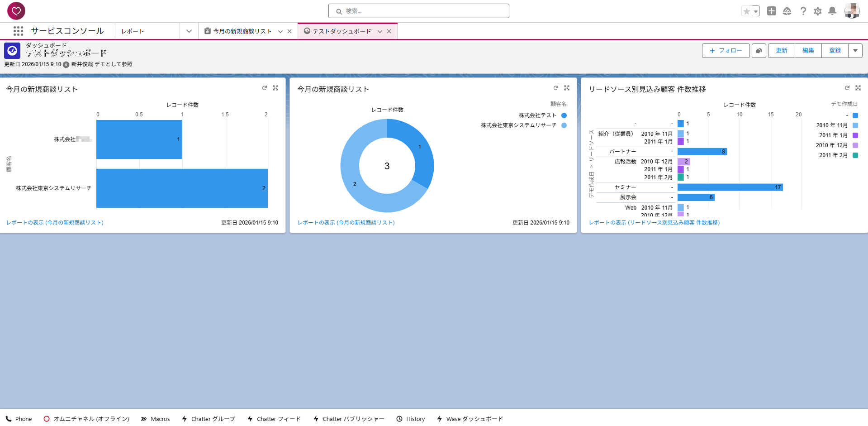
Task: Switch to the 今月の新規商談リスト tab
Action: 242,31
